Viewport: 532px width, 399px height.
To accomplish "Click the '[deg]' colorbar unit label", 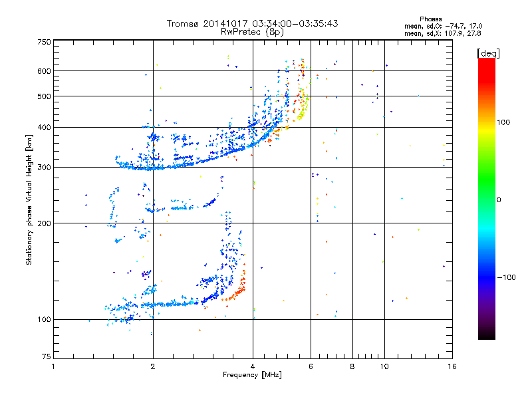I will 488,53.
